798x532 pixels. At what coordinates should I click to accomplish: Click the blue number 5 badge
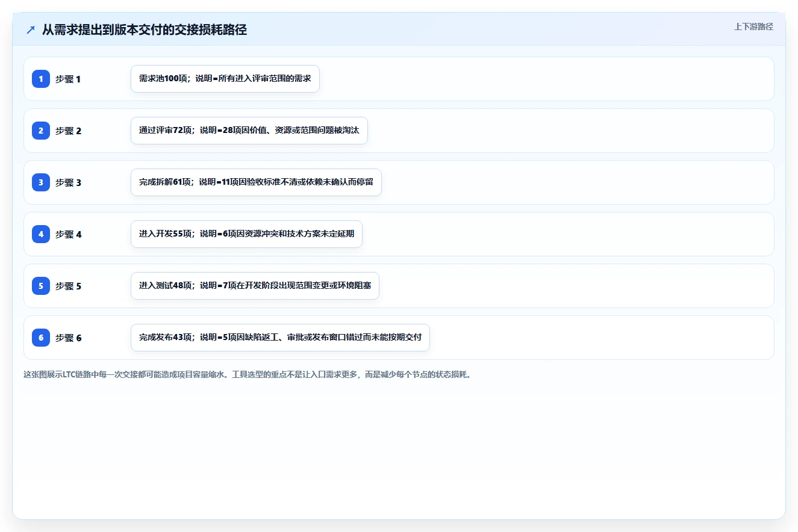click(41, 286)
